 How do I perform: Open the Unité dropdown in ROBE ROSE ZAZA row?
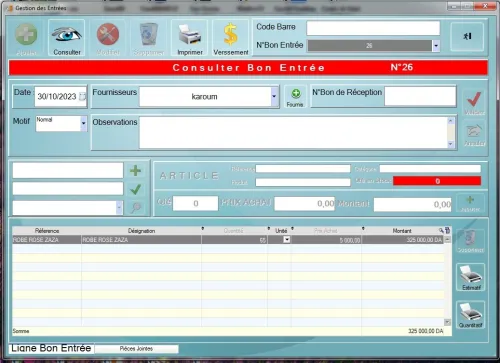pos(286,240)
